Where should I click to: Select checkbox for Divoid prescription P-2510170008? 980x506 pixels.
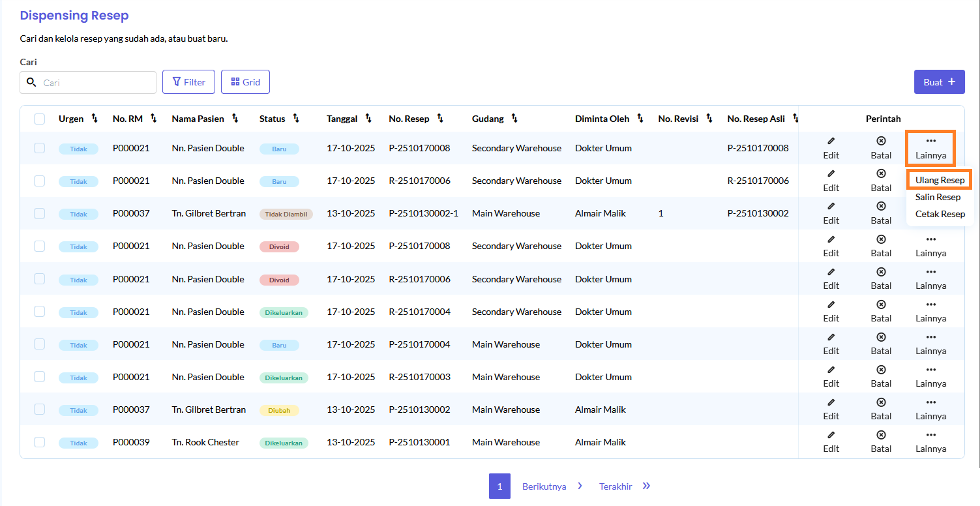click(39, 246)
